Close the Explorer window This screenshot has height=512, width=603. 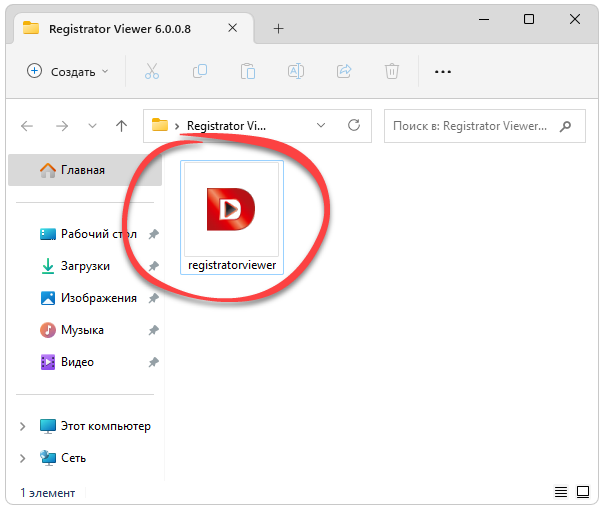[x=575, y=19]
